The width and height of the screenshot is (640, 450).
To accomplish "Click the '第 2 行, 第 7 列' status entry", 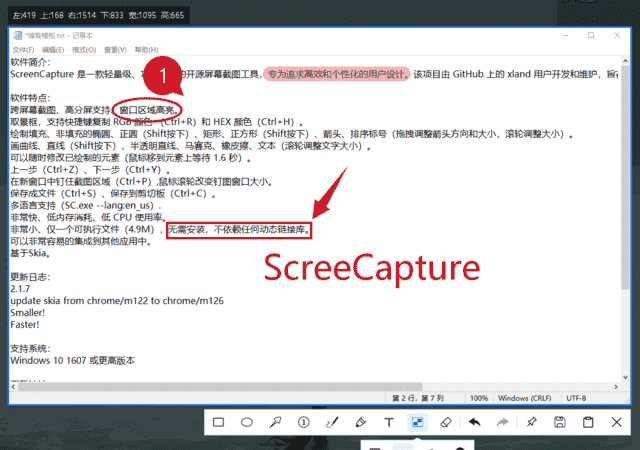I will point(418,398).
